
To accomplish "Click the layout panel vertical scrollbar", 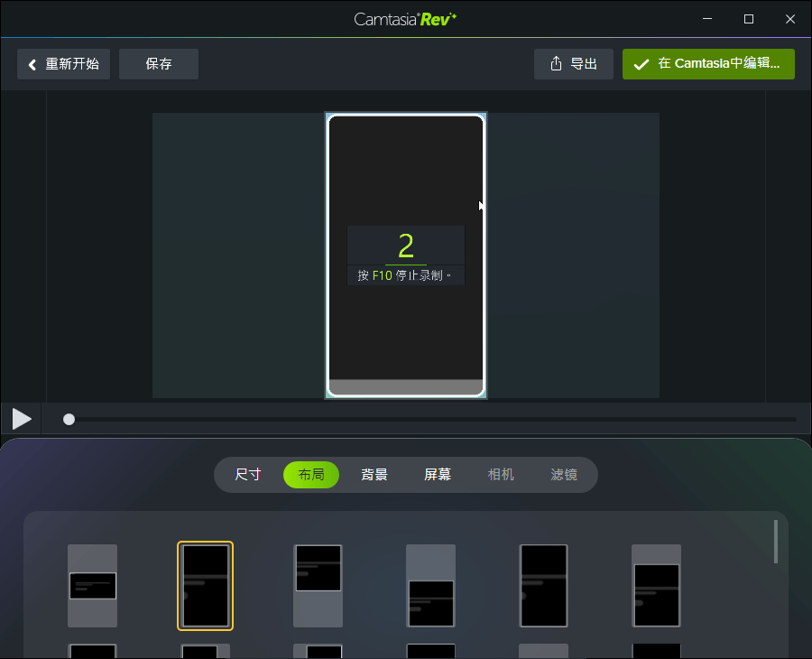I will [x=775, y=542].
